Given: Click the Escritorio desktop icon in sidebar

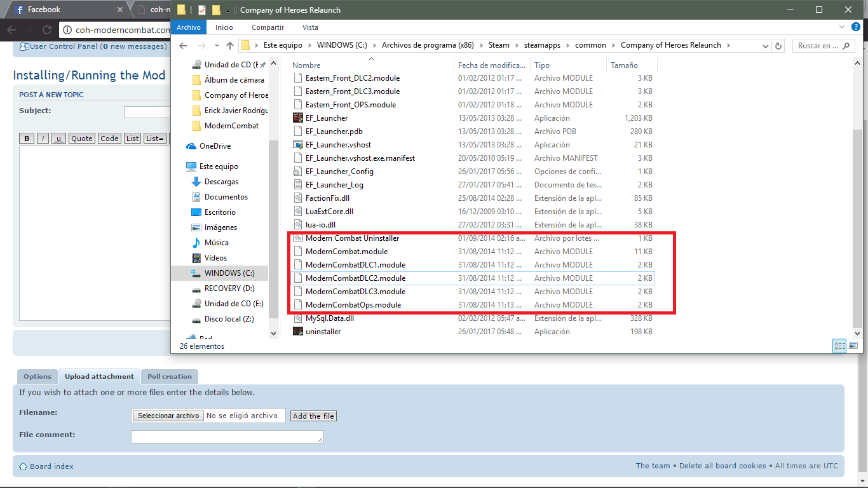Looking at the screenshot, I should click(196, 212).
